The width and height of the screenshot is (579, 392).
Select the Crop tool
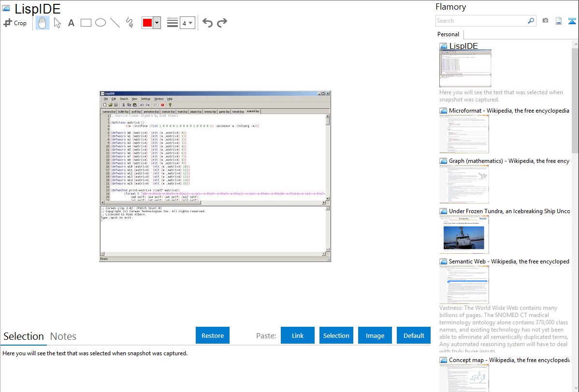pyautogui.click(x=15, y=23)
